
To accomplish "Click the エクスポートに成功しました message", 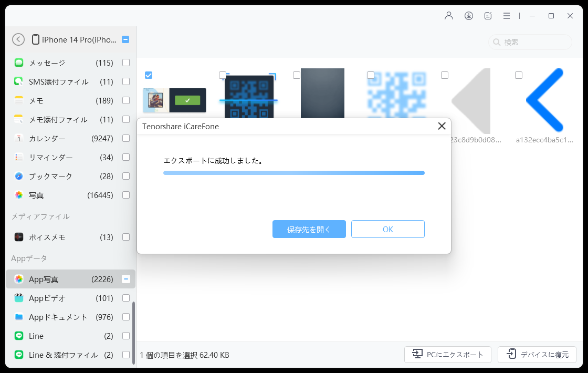I will pos(213,161).
